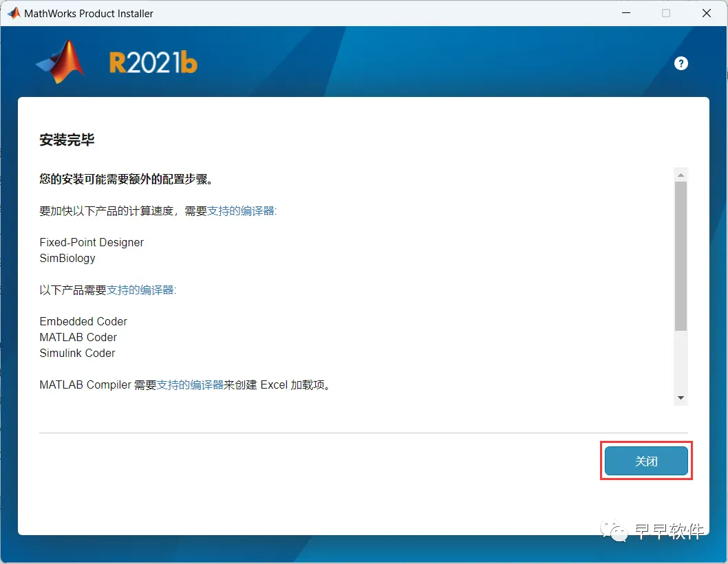This screenshot has width=728, height=564.
Task: Click the MATLAB logo in the header
Action: [61, 62]
